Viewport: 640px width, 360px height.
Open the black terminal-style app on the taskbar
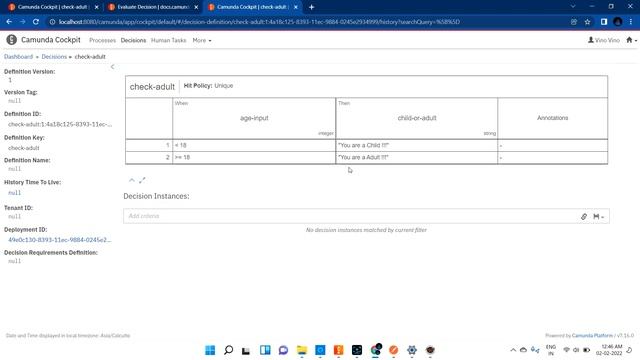[357, 350]
